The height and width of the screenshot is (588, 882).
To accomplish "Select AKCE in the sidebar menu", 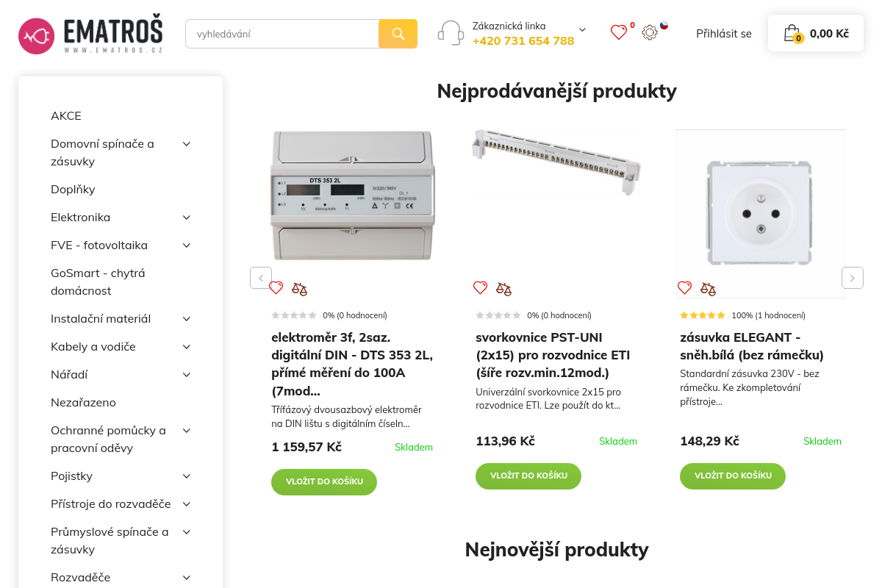I will pyautogui.click(x=65, y=115).
